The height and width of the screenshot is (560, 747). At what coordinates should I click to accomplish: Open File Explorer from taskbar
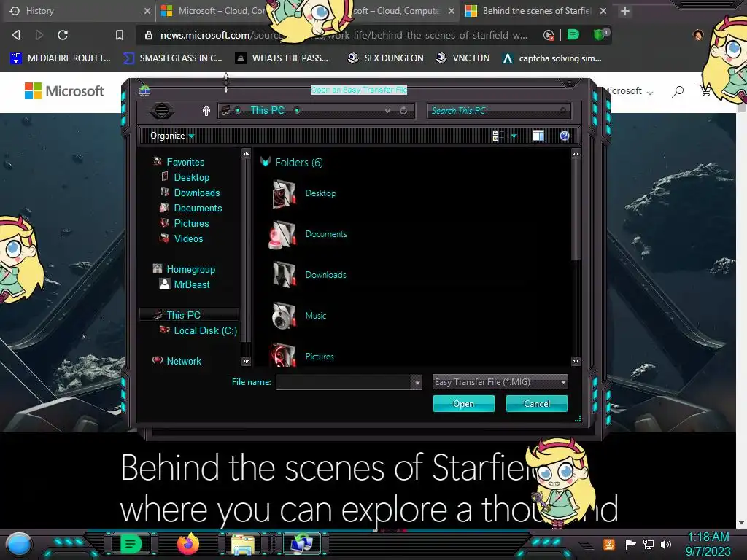coord(243,544)
